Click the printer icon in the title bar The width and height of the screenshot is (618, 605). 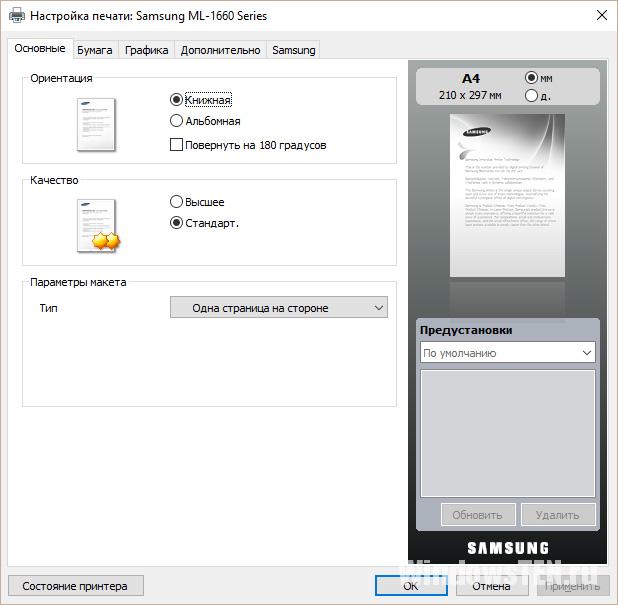pyautogui.click(x=16, y=16)
